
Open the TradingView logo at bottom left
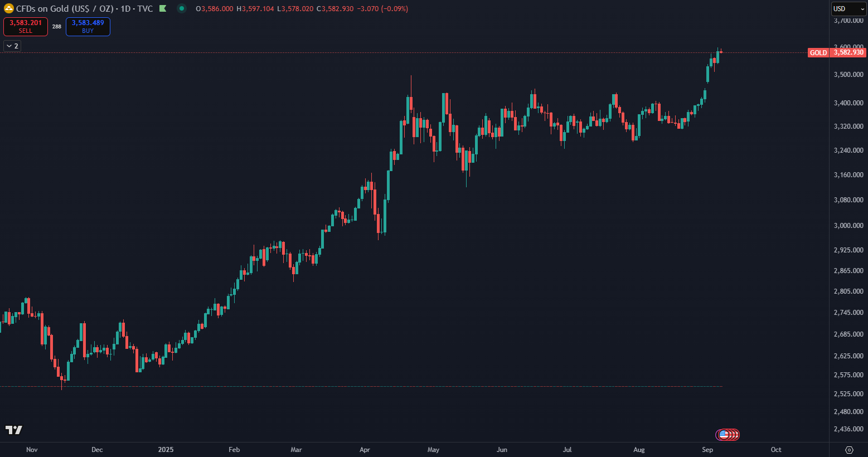point(14,430)
